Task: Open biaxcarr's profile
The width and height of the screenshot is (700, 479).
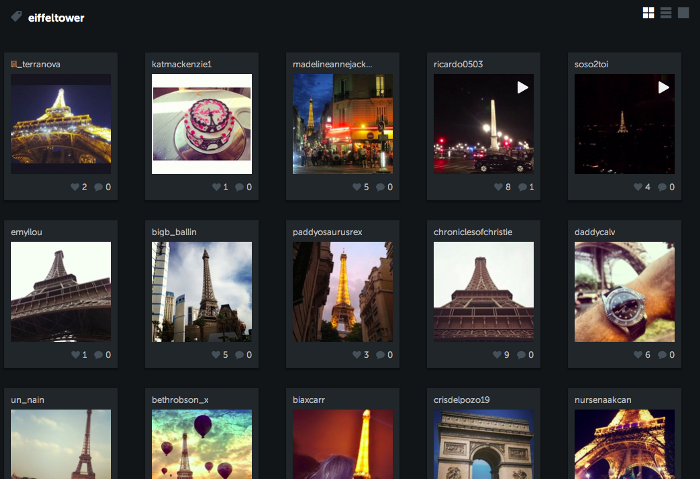Action: click(308, 400)
